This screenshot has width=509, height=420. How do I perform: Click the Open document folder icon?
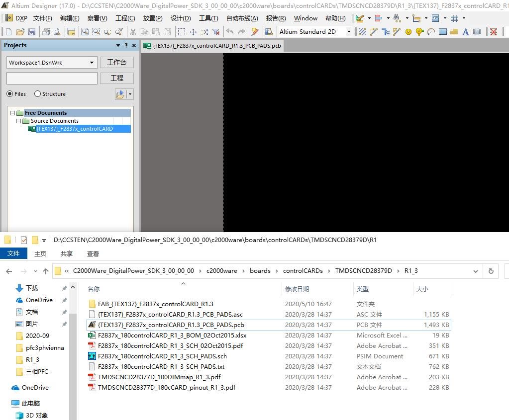pyautogui.click(x=20, y=31)
